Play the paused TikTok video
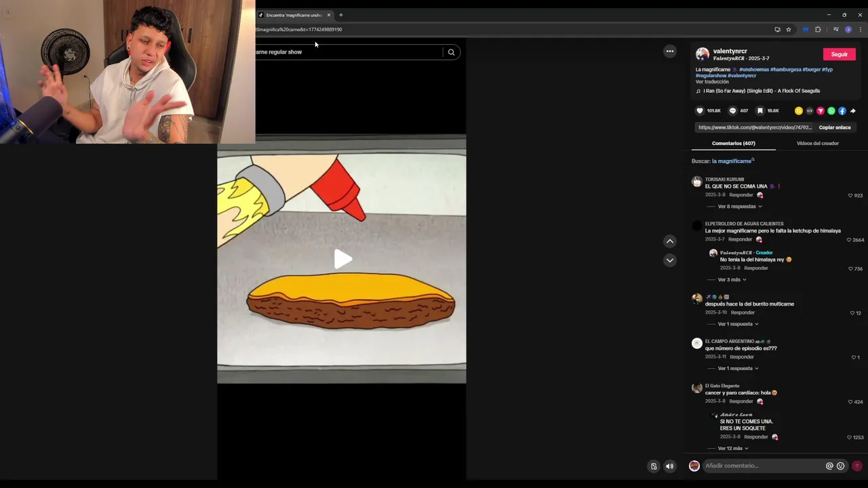Screen dimensions: 868x488 pyautogui.click(x=342, y=259)
